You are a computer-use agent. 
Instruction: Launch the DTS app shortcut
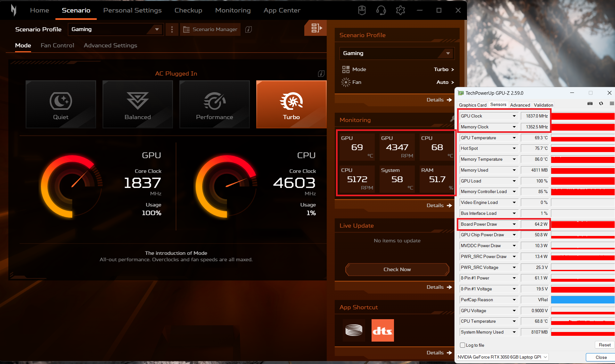(x=383, y=330)
